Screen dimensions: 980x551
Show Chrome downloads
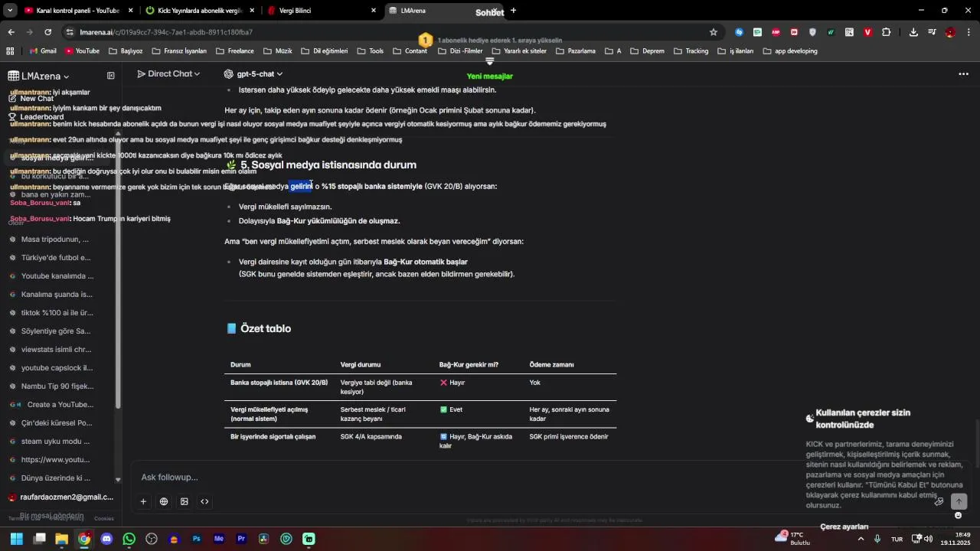coord(913,32)
